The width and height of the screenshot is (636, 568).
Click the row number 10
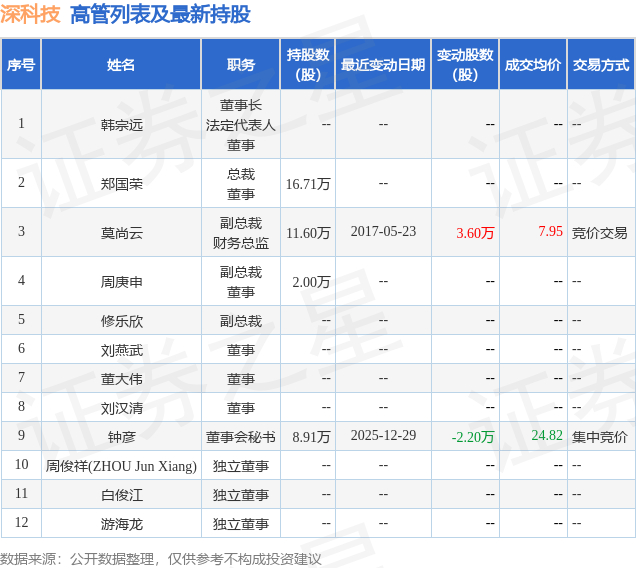[x=21, y=464]
